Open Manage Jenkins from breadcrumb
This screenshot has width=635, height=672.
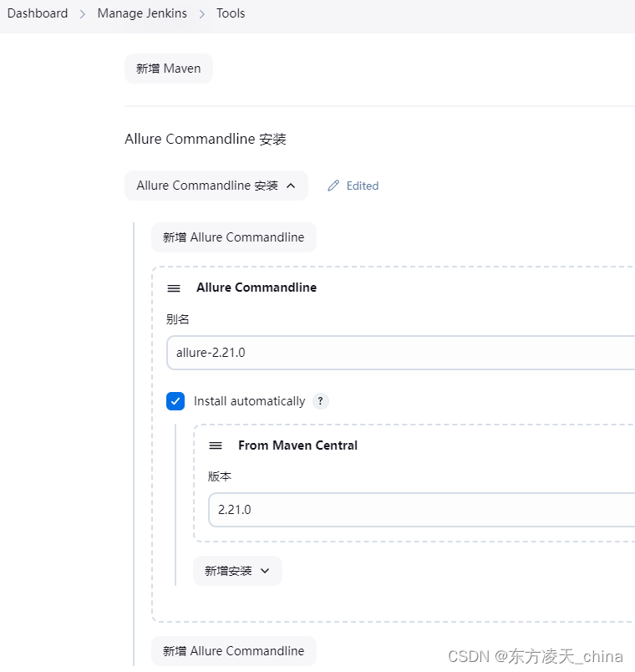142,13
